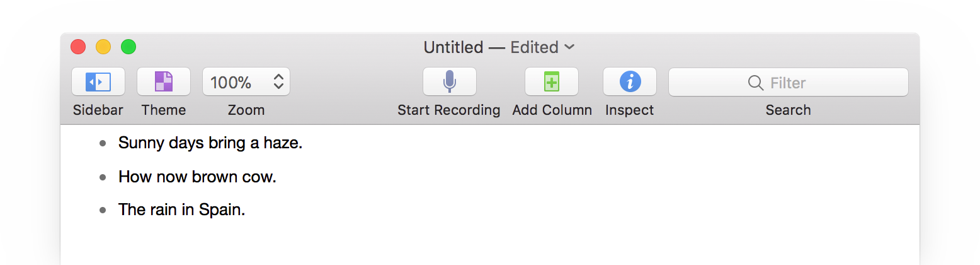
Task: Click the bullet beside The rain in Spain
Action: click(x=103, y=210)
